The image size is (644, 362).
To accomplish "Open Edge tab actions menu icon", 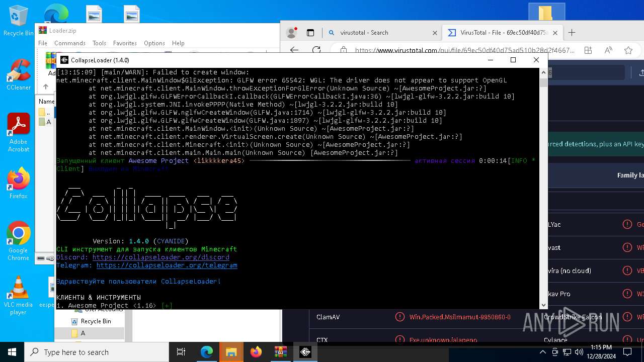I will coord(310,33).
